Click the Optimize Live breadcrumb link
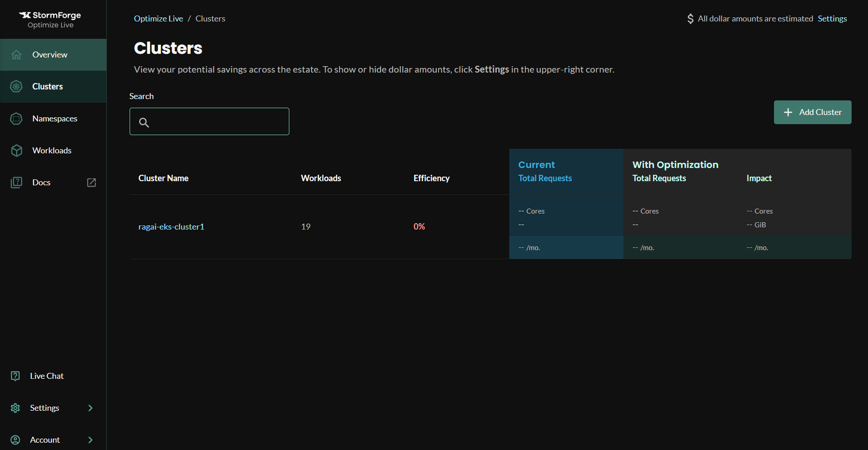The width and height of the screenshot is (868, 450). (x=158, y=19)
